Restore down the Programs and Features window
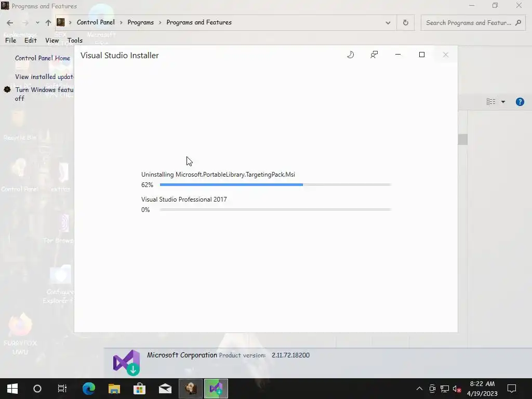The image size is (532, 399). click(x=495, y=5)
